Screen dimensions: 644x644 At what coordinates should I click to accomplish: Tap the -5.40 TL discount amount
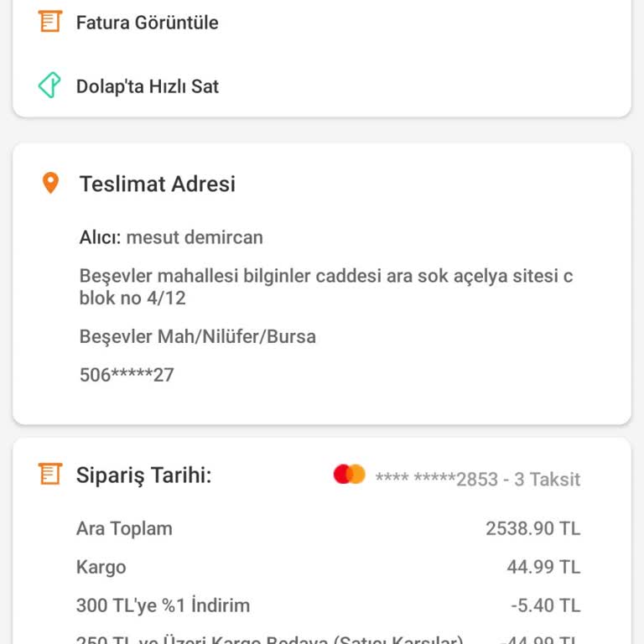pos(545,605)
